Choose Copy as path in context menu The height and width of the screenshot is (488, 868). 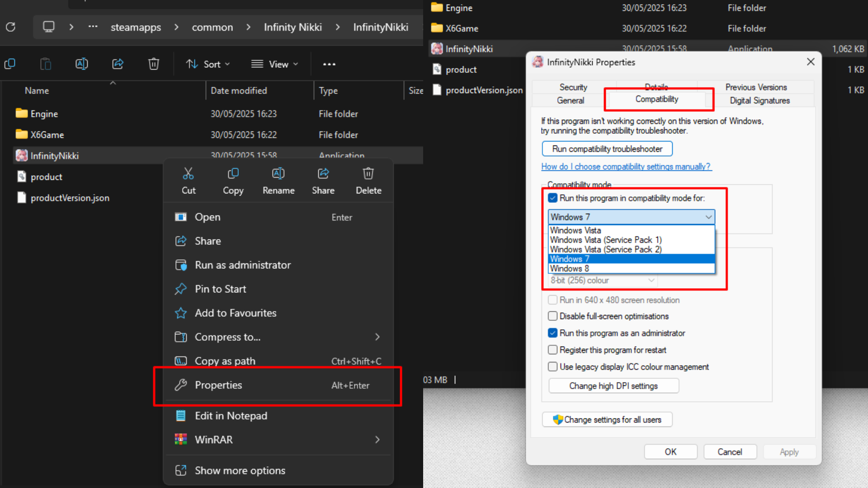(x=278, y=361)
